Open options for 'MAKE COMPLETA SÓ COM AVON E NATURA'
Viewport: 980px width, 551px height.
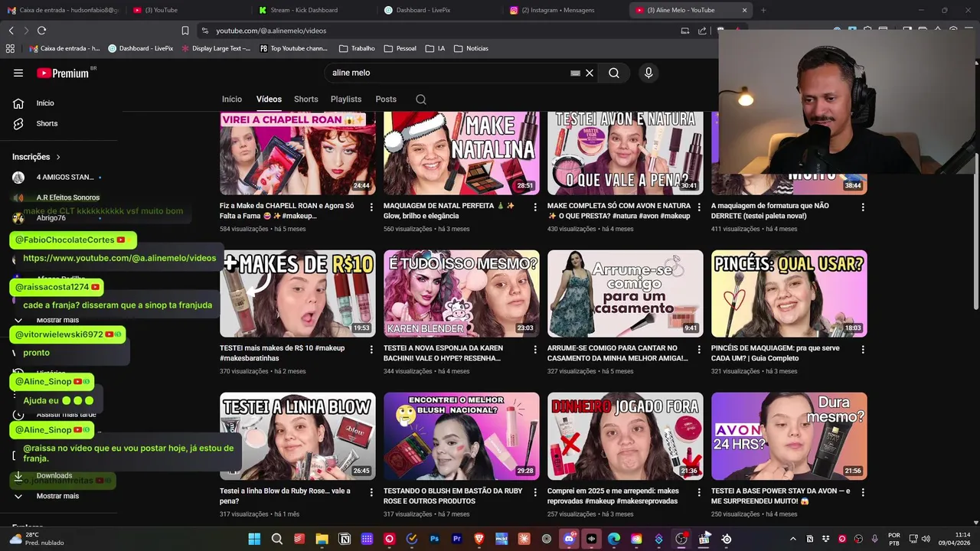pyautogui.click(x=699, y=207)
